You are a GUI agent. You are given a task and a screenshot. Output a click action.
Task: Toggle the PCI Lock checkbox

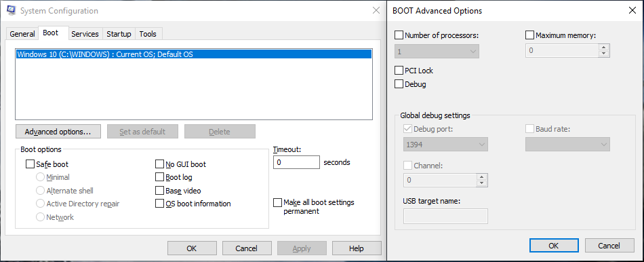(399, 71)
